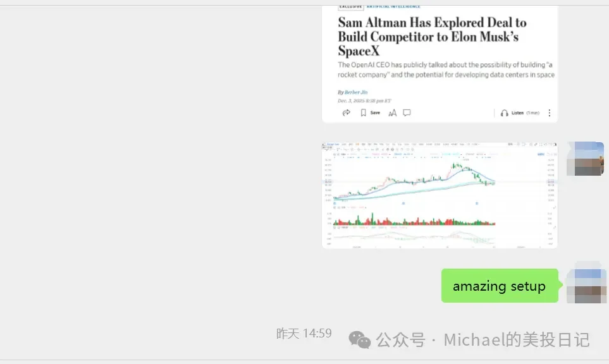
Task: Click the share arrow icon in article
Action: (346, 112)
